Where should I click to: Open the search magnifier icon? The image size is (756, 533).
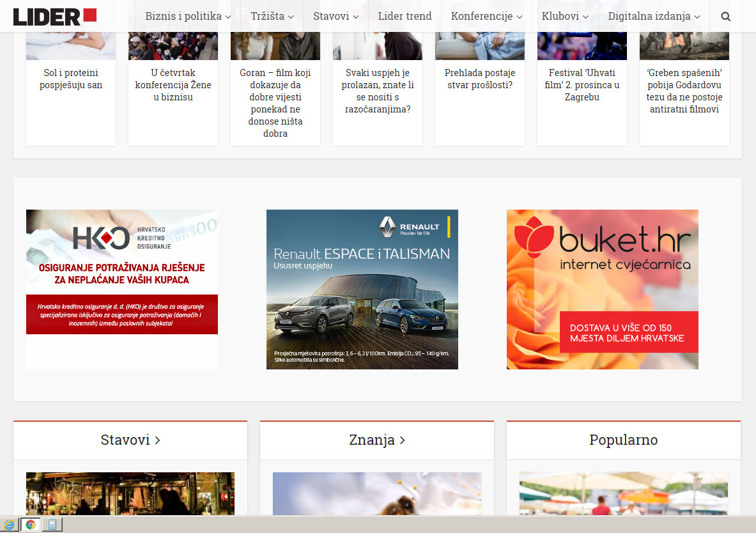coord(725,17)
